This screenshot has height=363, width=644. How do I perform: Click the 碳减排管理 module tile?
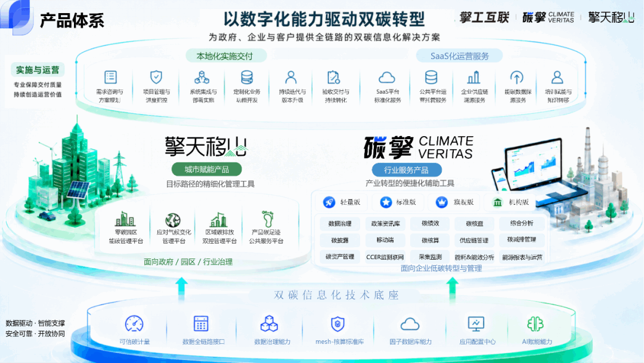(x=522, y=239)
